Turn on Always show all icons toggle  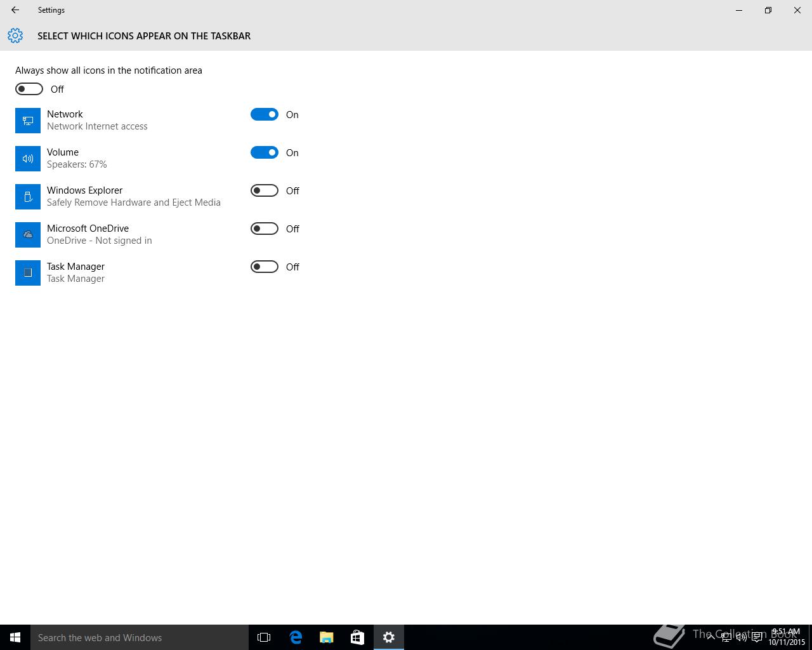29,89
